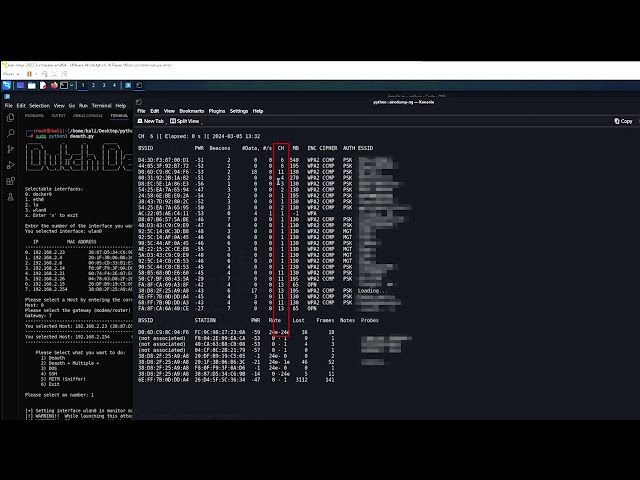Image resolution: width=640 pixels, height=480 pixels.
Task: Open Konsole Settings menu
Action: 239,111
